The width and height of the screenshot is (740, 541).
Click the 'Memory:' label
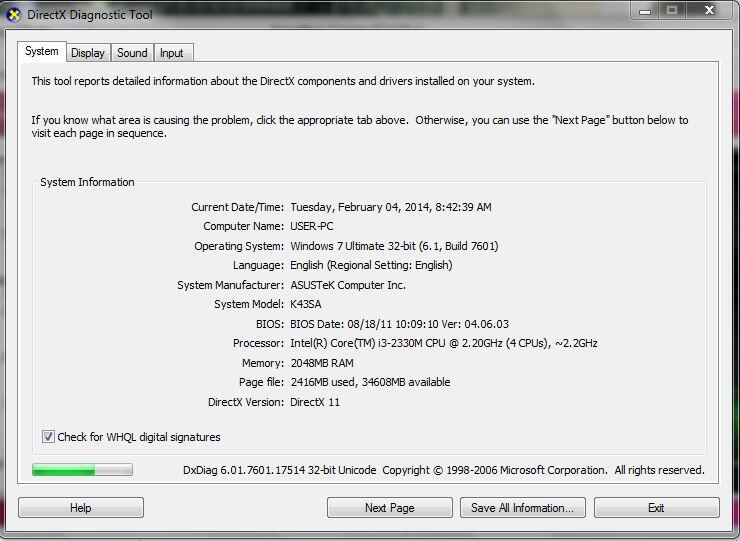pyautogui.click(x=263, y=363)
